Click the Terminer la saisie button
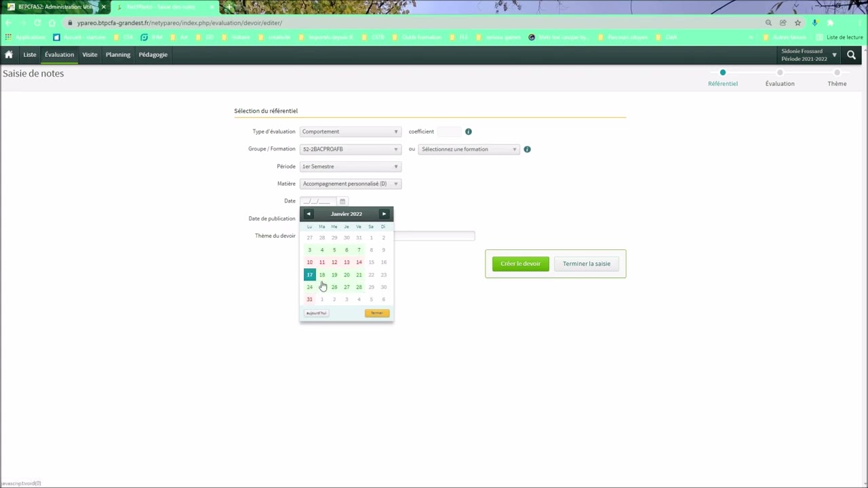The height and width of the screenshot is (488, 868). [587, 264]
